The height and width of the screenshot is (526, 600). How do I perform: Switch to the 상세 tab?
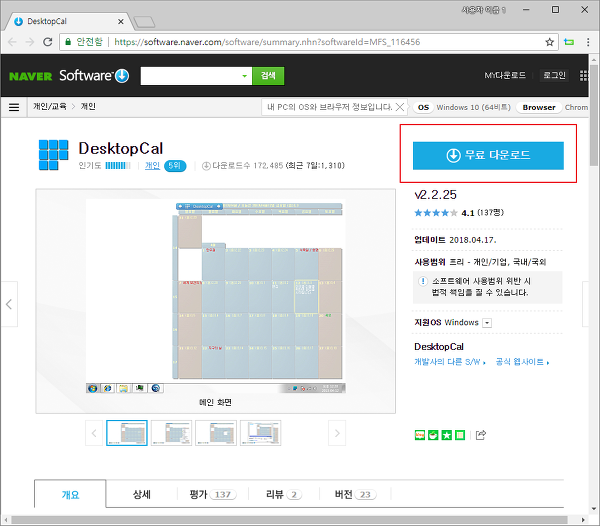[x=142, y=494]
